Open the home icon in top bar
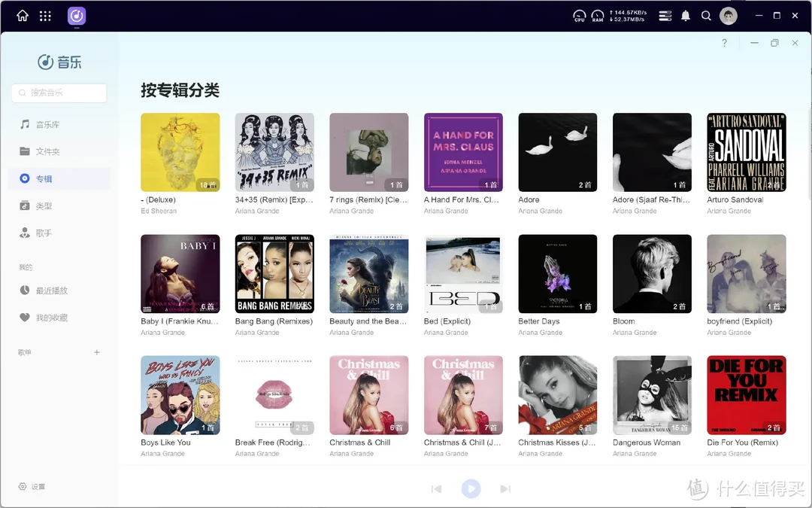Screen dimensions: 812x508 coord(23,16)
